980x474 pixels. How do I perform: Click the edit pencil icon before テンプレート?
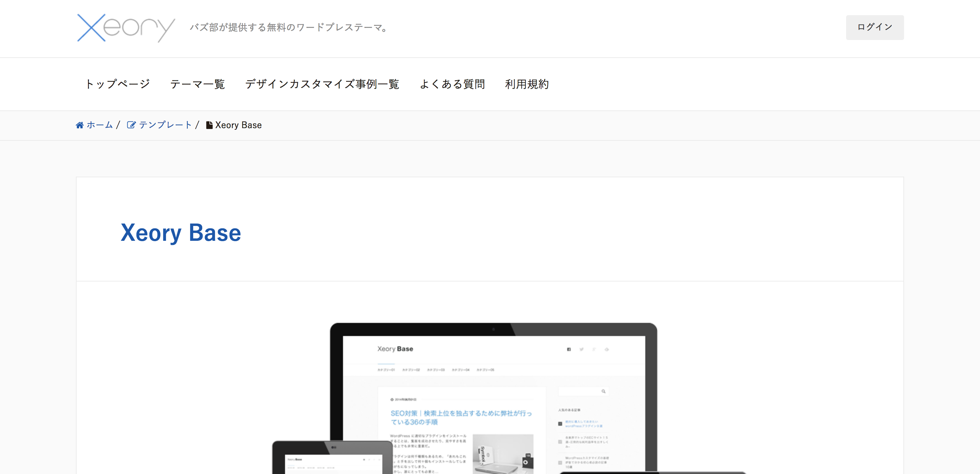pyautogui.click(x=131, y=125)
